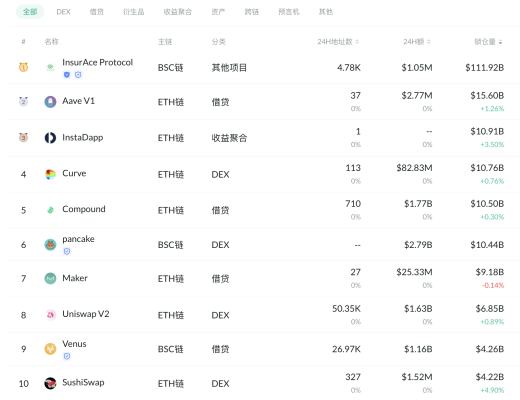This screenshot has height=400, width=520.
Task: Click the BSC链 cell in the Venus row
Action: coord(171,349)
